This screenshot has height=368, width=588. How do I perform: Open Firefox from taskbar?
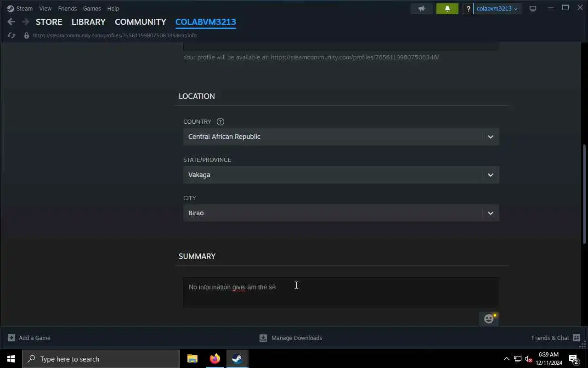(x=215, y=359)
